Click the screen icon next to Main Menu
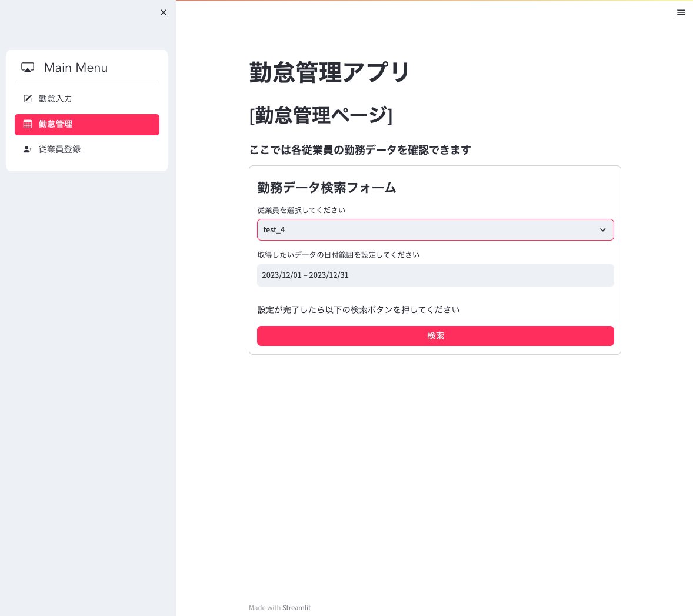 point(27,67)
